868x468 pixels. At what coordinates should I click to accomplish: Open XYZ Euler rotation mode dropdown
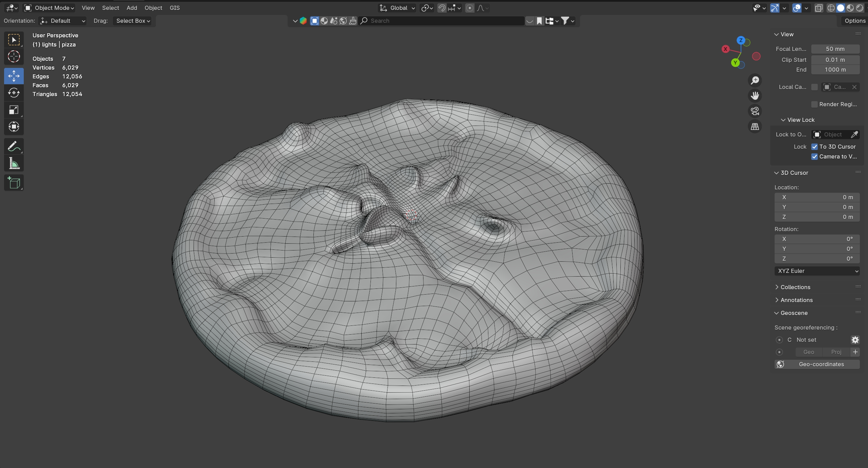[817, 271]
